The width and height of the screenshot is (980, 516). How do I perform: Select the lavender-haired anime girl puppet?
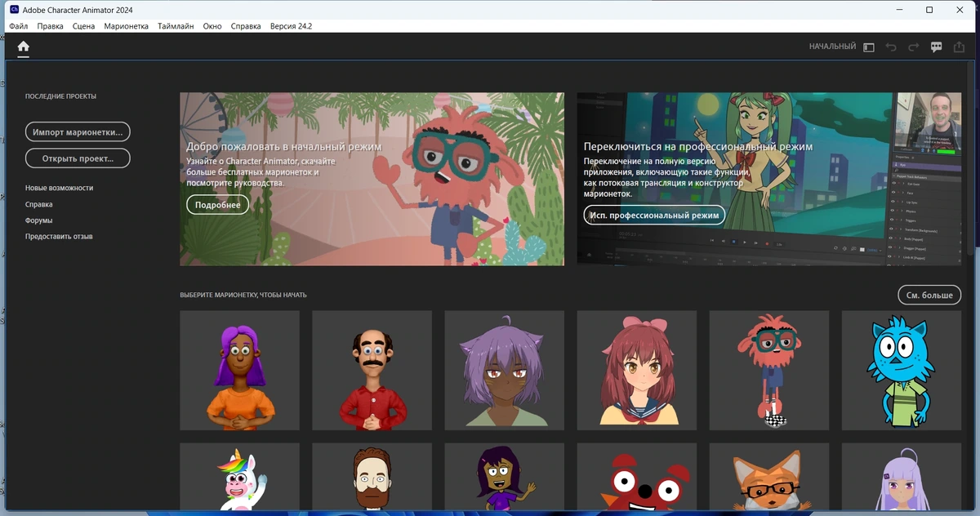901,477
